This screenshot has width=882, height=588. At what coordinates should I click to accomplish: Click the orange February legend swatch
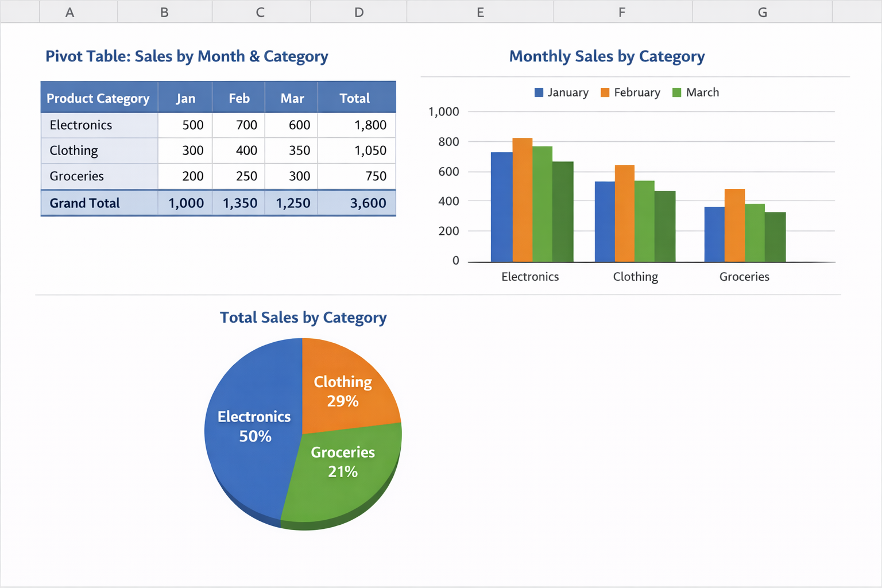click(x=605, y=92)
